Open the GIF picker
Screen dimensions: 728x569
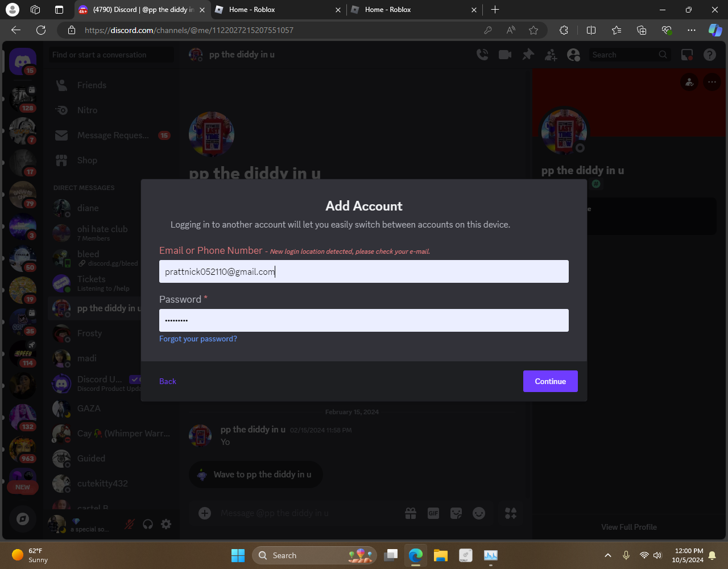[x=433, y=513]
